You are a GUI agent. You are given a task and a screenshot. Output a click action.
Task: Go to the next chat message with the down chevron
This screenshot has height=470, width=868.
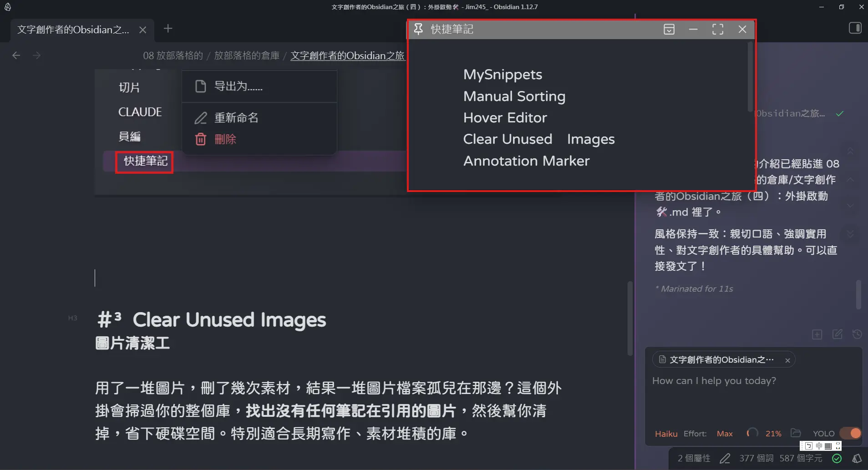pyautogui.click(x=850, y=206)
